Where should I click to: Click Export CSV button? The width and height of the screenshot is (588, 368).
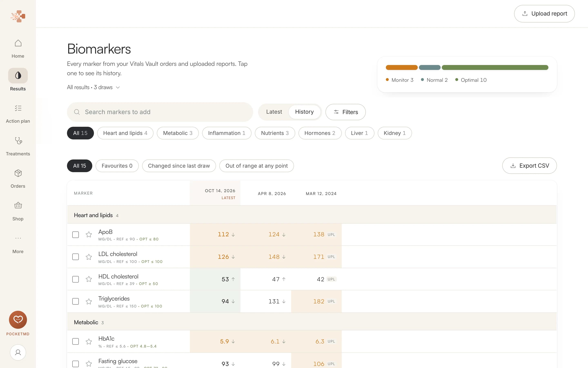[529, 166]
